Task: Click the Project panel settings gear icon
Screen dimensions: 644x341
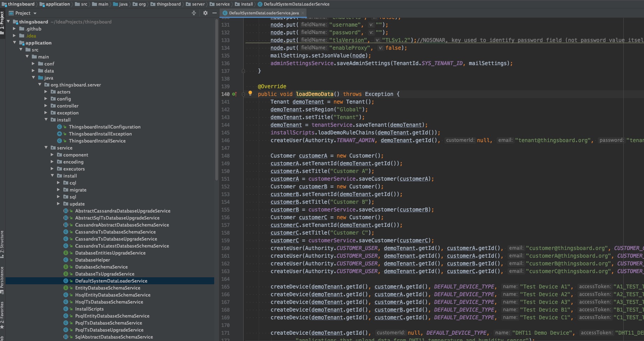Action: coord(205,13)
